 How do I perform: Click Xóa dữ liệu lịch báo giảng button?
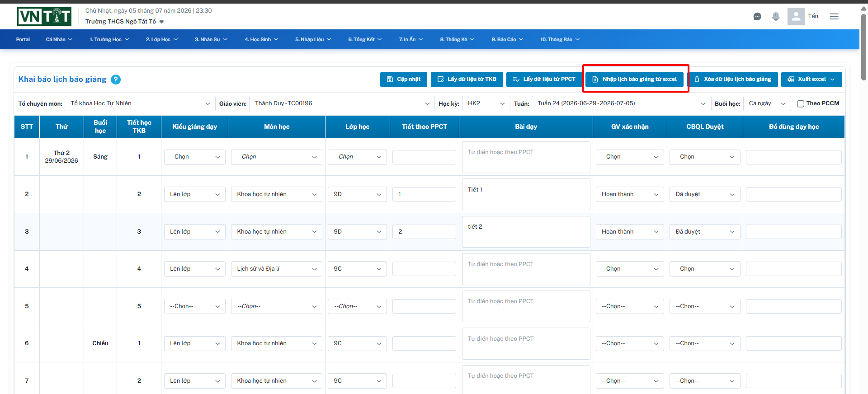733,79
